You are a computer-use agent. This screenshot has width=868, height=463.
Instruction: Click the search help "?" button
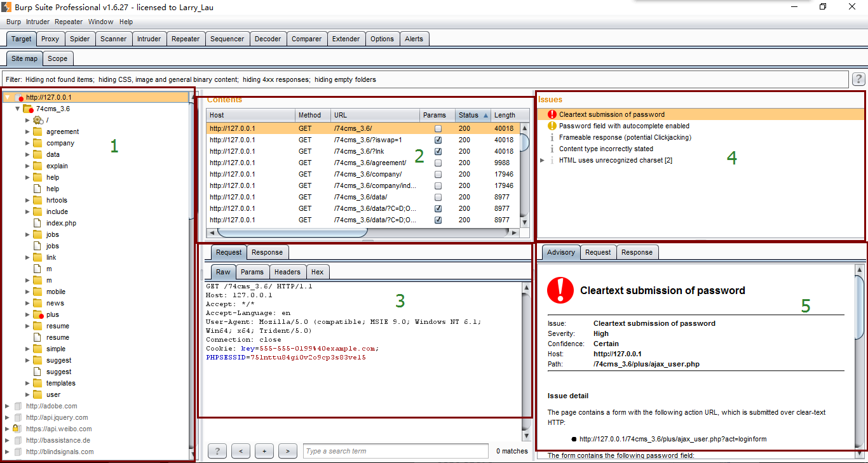(217, 451)
